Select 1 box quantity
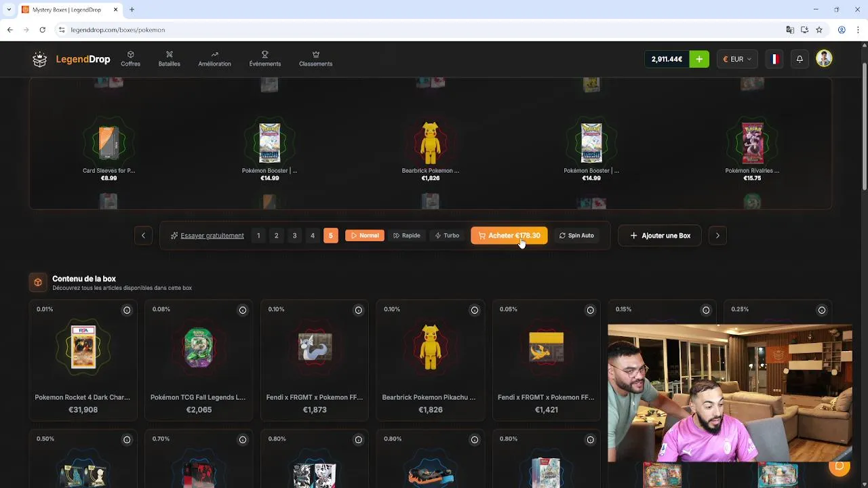 (x=258, y=236)
